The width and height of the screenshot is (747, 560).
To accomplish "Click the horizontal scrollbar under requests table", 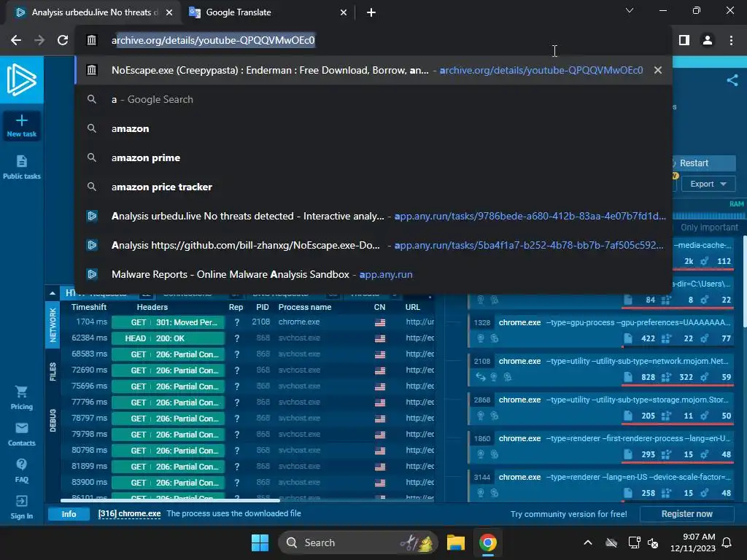I will pos(170,500).
